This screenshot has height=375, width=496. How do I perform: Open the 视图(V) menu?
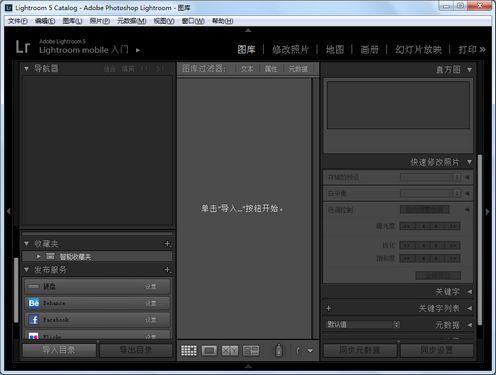pyautogui.click(x=164, y=21)
